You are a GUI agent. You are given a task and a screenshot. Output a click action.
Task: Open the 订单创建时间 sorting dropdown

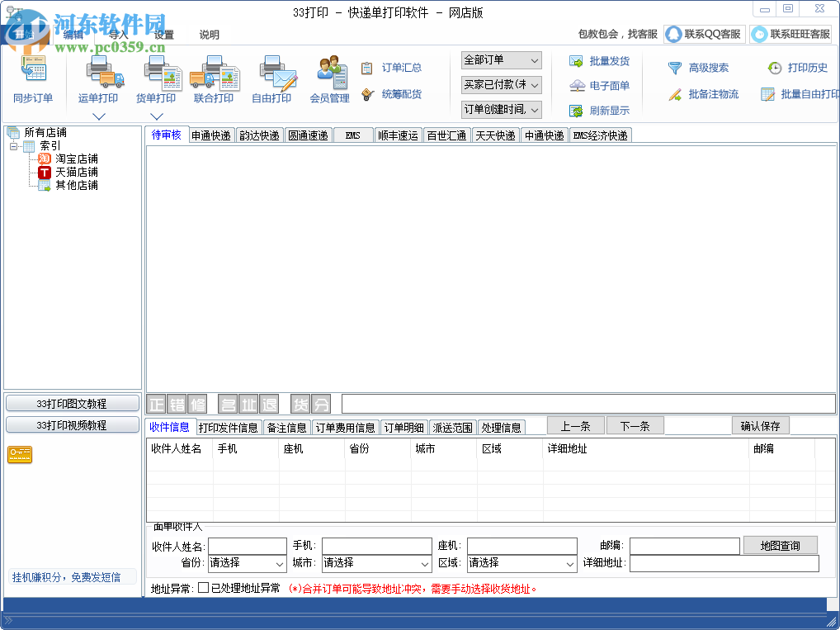[x=500, y=111]
